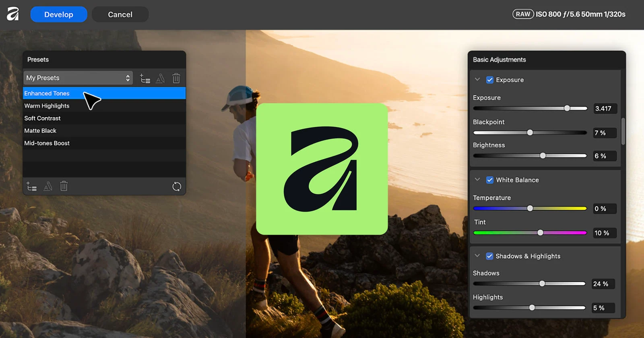The height and width of the screenshot is (338, 644).
Task: Click the RAW badge in the top bar
Action: pyautogui.click(x=523, y=14)
